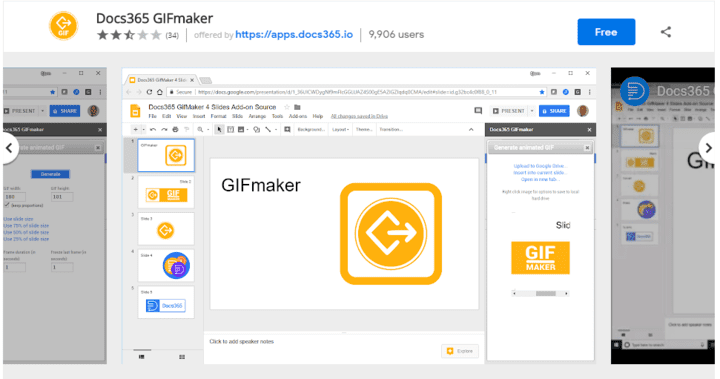Click the PRESENT button in center screenshot
This screenshot has width=720, height=379.
click(x=508, y=111)
